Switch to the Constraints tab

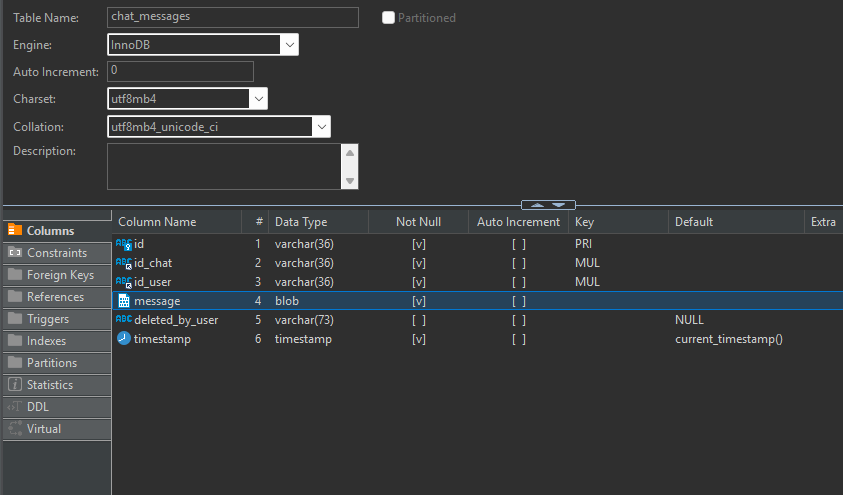pyautogui.click(x=57, y=253)
